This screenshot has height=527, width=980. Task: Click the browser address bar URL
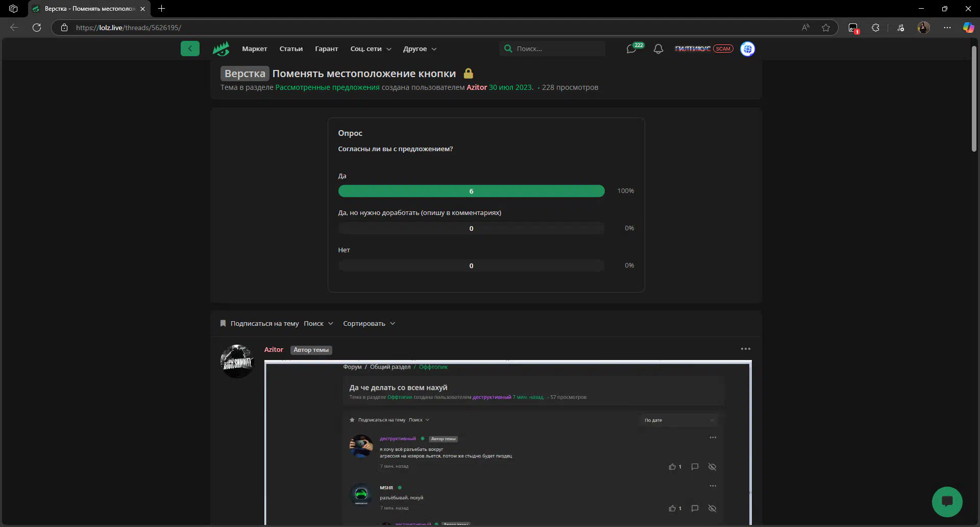pos(129,28)
